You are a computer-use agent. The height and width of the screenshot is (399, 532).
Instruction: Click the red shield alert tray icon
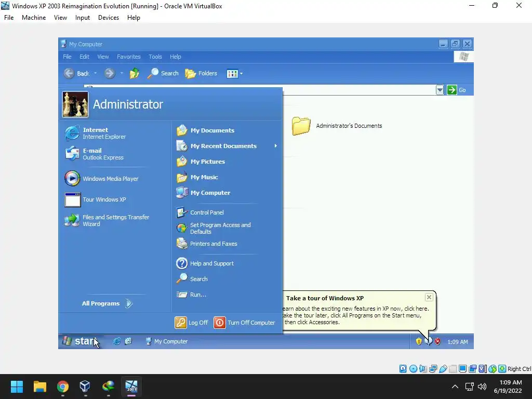coord(437,342)
